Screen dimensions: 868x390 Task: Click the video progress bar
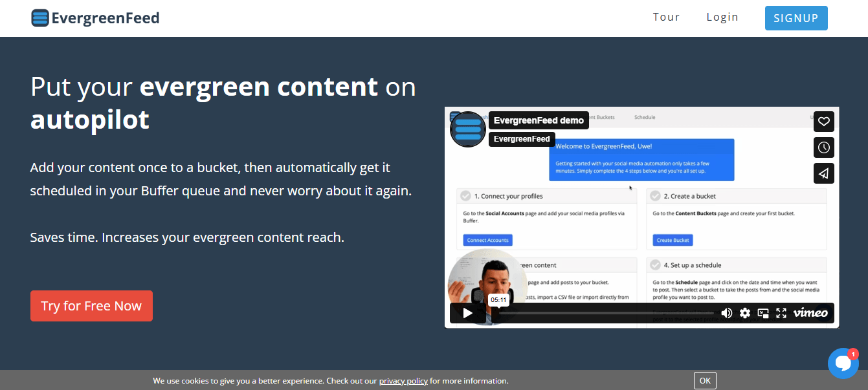click(602, 313)
